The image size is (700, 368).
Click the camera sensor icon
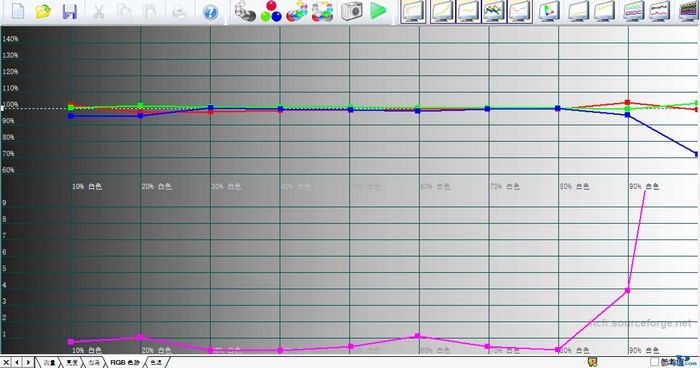[352, 11]
